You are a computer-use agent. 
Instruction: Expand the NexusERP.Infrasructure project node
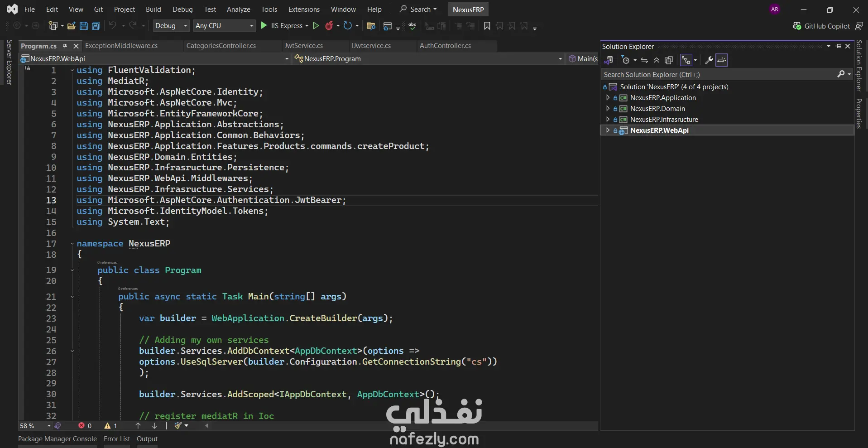[x=608, y=119]
